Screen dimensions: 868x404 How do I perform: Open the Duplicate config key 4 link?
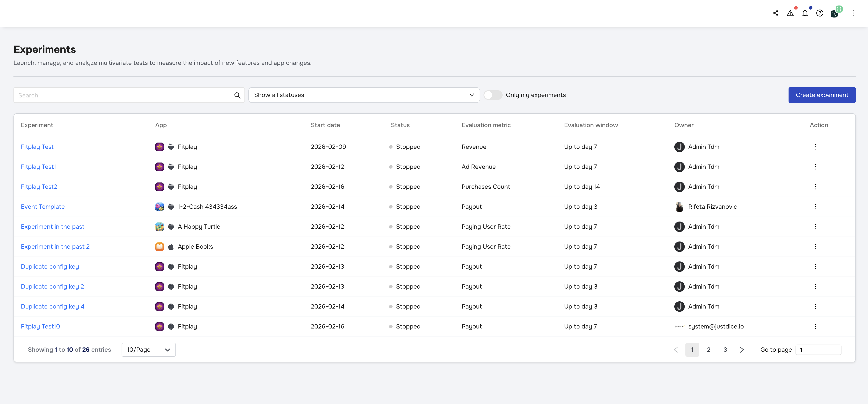(x=53, y=306)
